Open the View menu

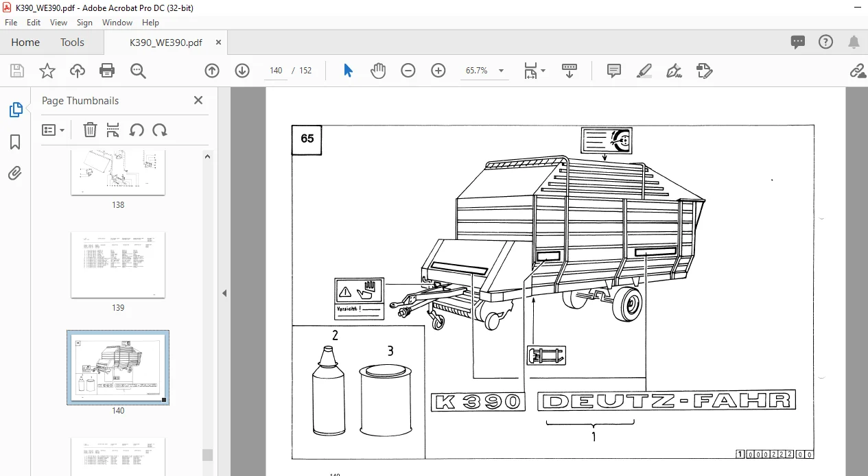tap(58, 23)
